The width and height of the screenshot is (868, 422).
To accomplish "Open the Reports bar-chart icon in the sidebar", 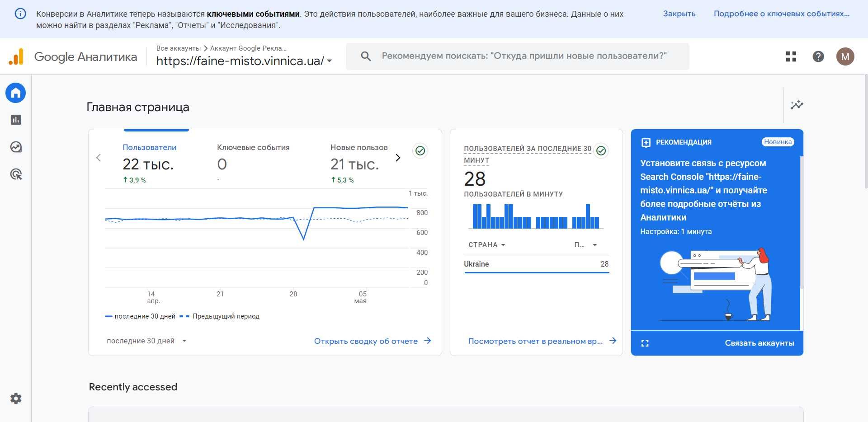I will [16, 120].
